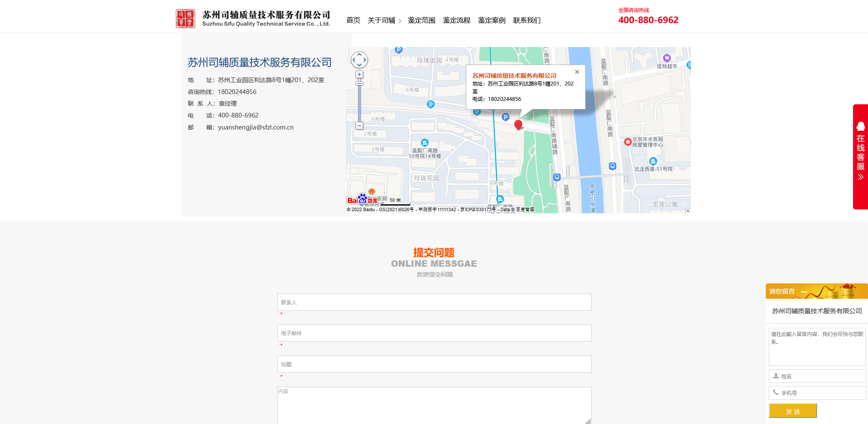This screenshot has height=424, width=868.
Task: Click the purple 佳牧超市 shop marker
Action: [x=667, y=58]
